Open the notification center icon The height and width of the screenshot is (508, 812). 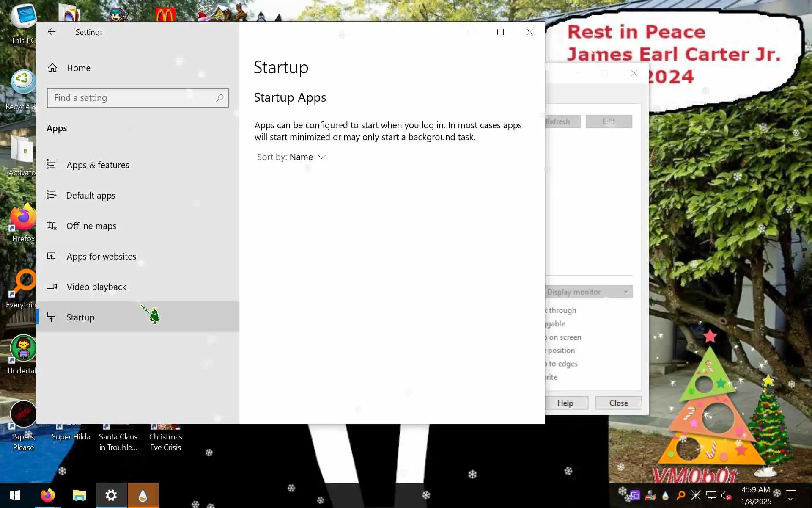790,495
